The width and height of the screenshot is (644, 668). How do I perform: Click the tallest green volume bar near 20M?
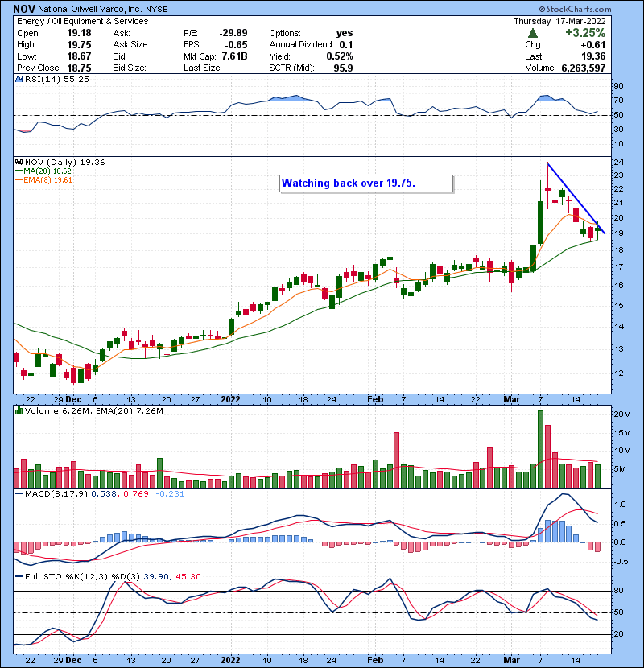pyautogui.click(x=540, y=449)
